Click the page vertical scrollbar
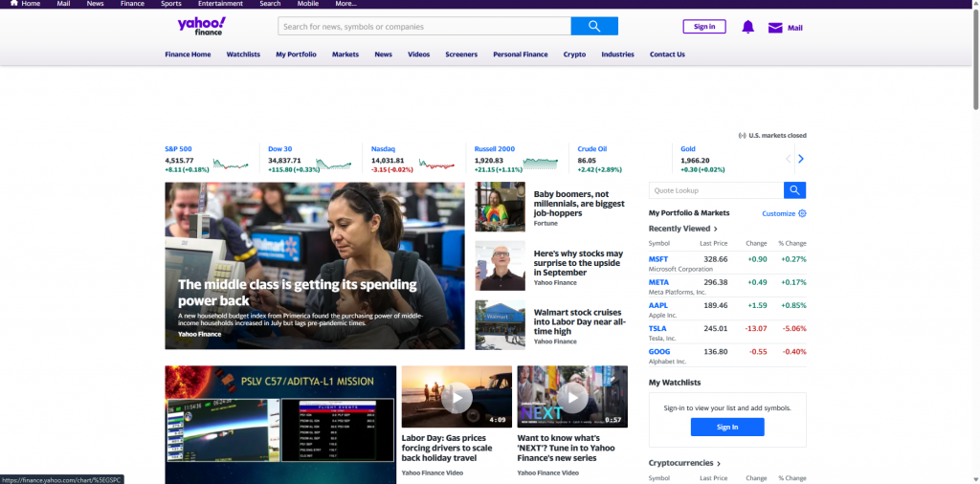980x484 pixels. pyautogui.click(x=975, y=58)
